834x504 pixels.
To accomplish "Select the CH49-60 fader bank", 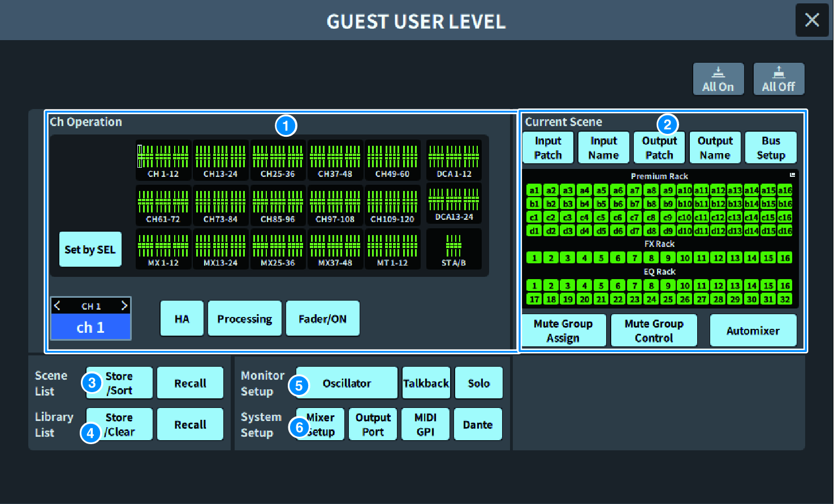I will tap(392, 160).
